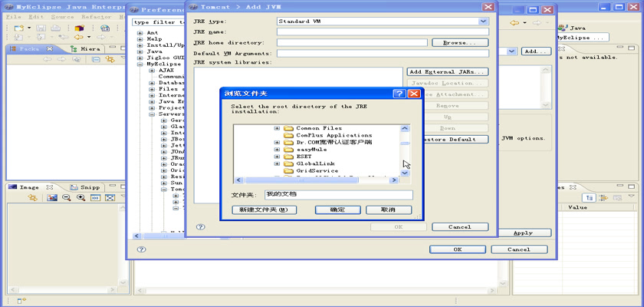644x307 pixels.
Task: Open the Source menu
Action: pyautogui.click(x=62, y=17)
